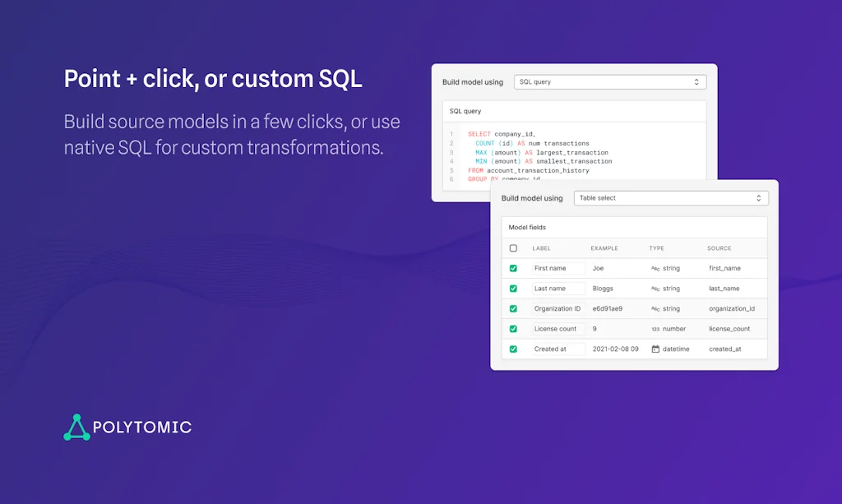The width and height of the screenshot is (842, 504).
Task: Click the string type icon for Organization ID
Action: pyautogui.click(x=655, y=309)
